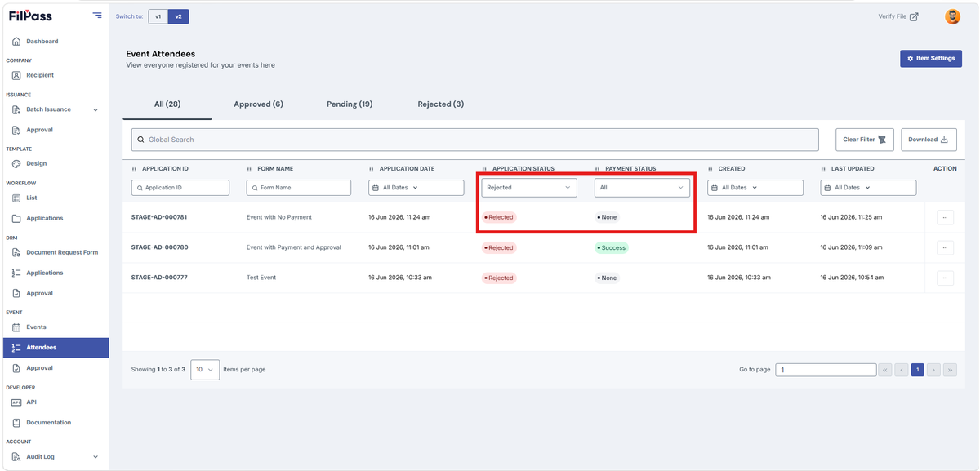
Task: Click drag handle icon of Form Name column
Action: click(250, 169)
